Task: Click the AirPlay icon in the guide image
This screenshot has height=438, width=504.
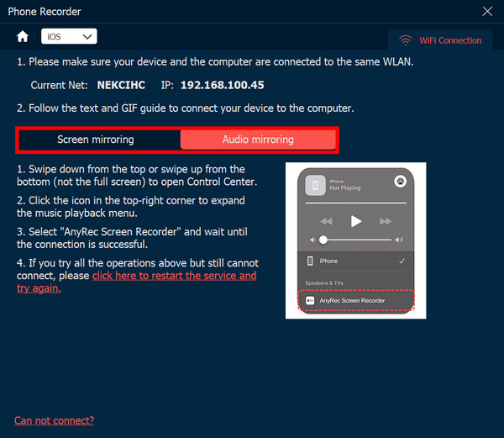Action: pyautogui.click(x=400, y=182)
